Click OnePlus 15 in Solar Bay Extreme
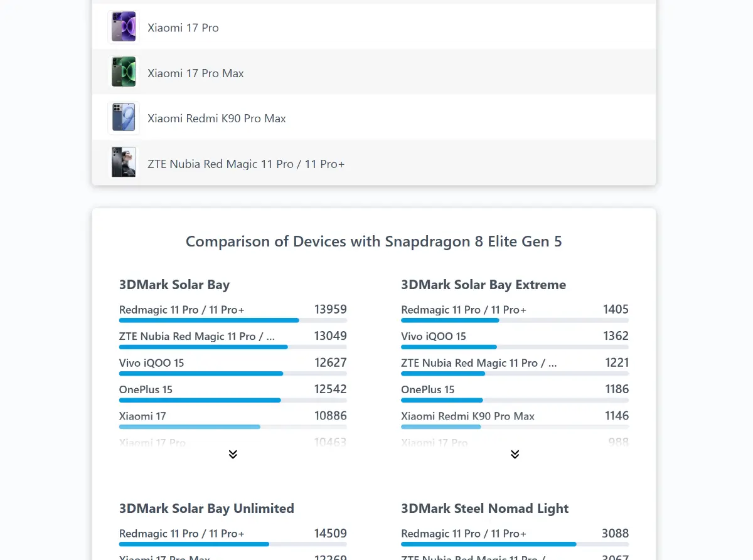 pyautogui.click(x=427, y=389)
